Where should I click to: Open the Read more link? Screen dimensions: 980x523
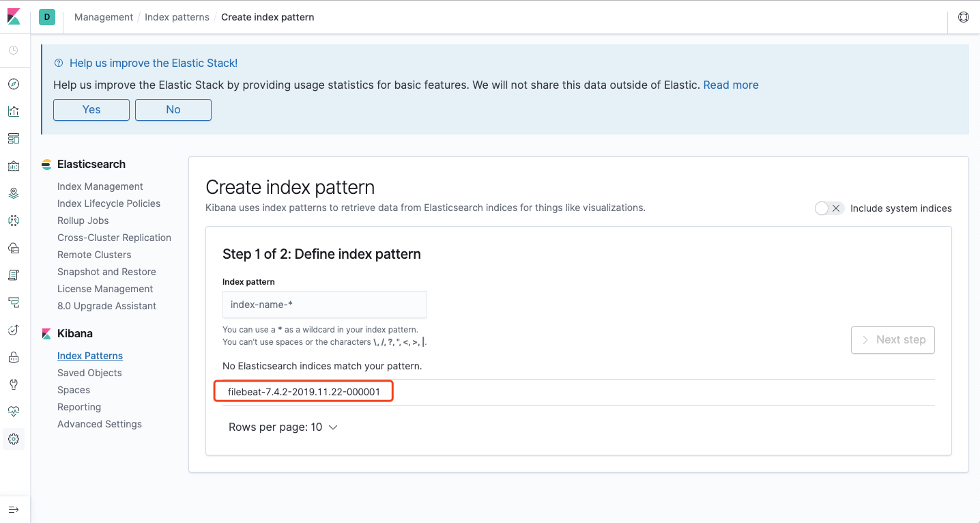(x=731, y=85)
